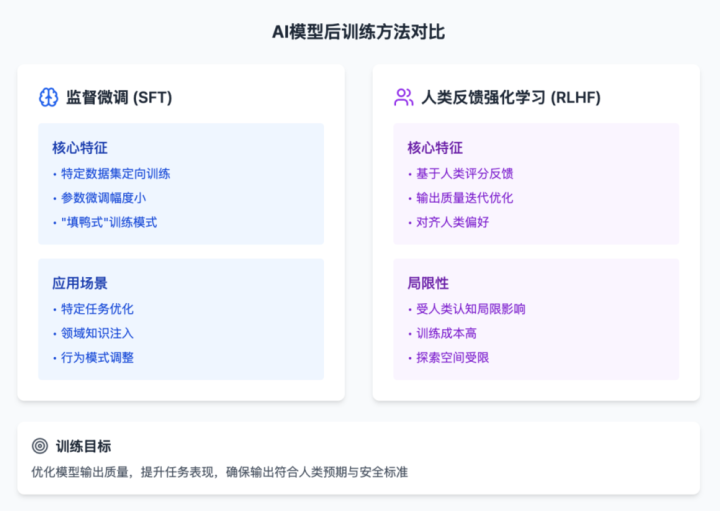Image resolution: width=720 pixels, height=511 pixels.
Task: Select the 输出质量迭代优化 list item
Action: pos(464,198)
